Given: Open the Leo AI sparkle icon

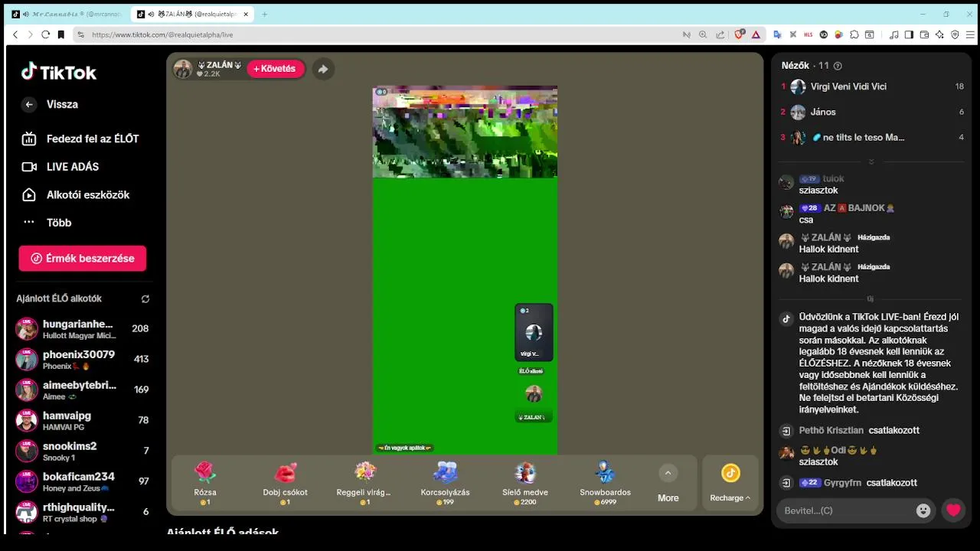Looking at the screenshot, I should 939,34.
